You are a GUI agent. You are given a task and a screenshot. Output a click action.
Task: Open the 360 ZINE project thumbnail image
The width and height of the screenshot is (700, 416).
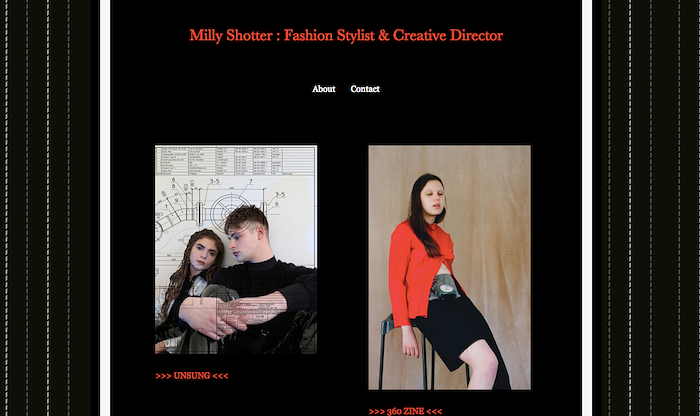coord(450,267)
